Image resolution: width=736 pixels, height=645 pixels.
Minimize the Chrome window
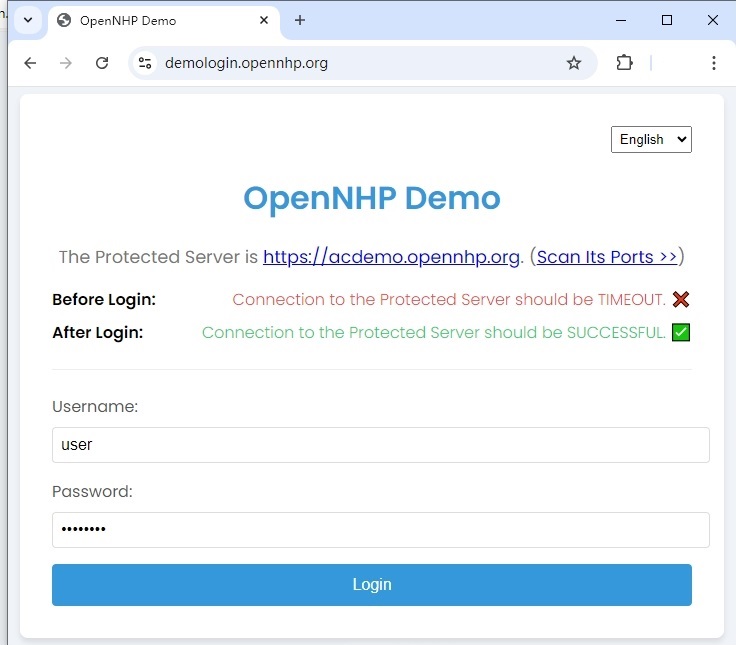pyautogui.click(x=621, y=20)
